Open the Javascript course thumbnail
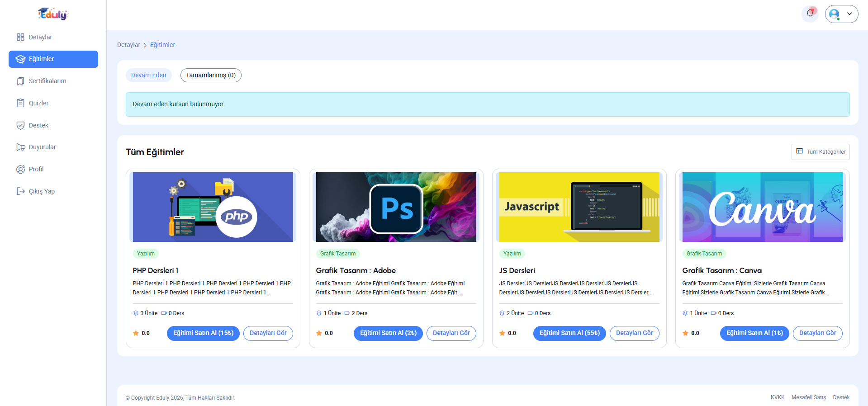This screenshot has height=406, width=868. (x=579, y=207)
